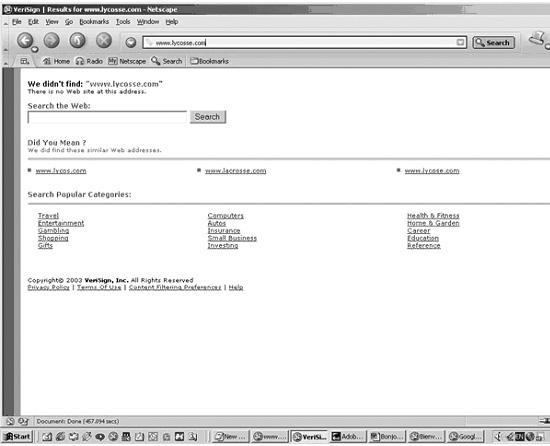Viewport: 550px width, 446px height.
Task: Open the round menu button left of the address bar
Action: pos(131,43)
